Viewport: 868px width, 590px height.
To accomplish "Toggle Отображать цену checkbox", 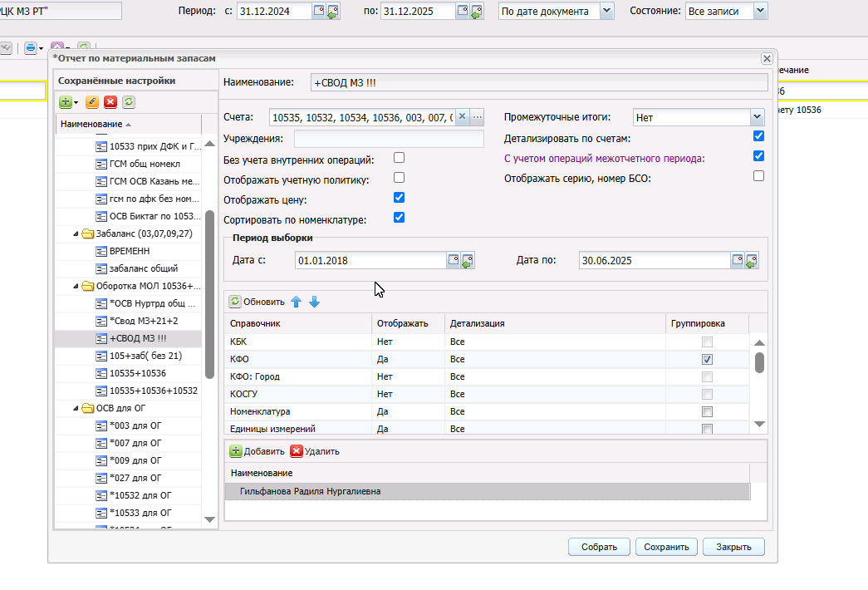I will pyautogui.click(x=400, y=198).
